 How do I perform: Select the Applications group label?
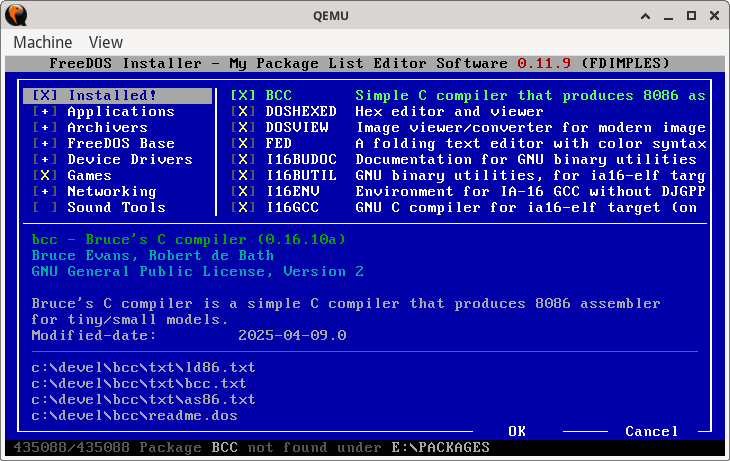(x=121, y=111)
